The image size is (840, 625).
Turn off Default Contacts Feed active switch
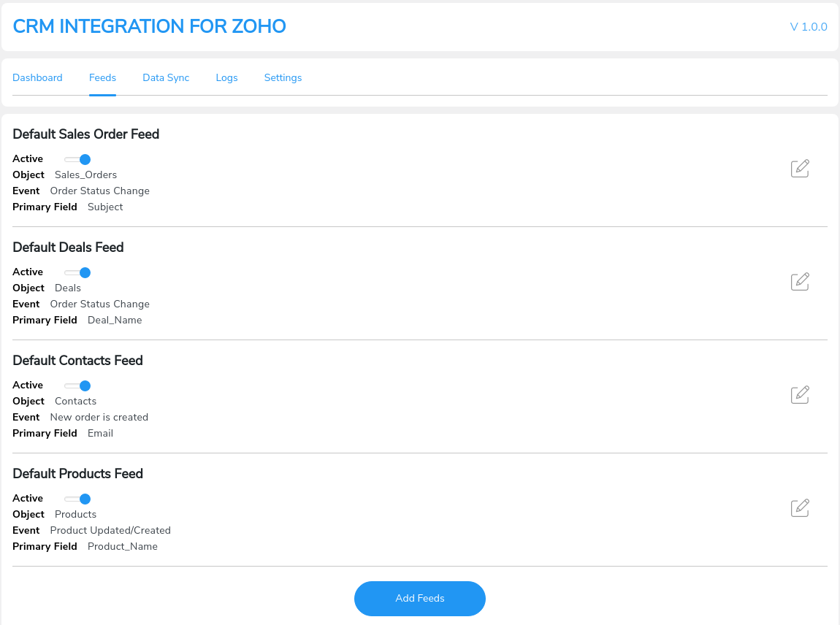(77, 386)
